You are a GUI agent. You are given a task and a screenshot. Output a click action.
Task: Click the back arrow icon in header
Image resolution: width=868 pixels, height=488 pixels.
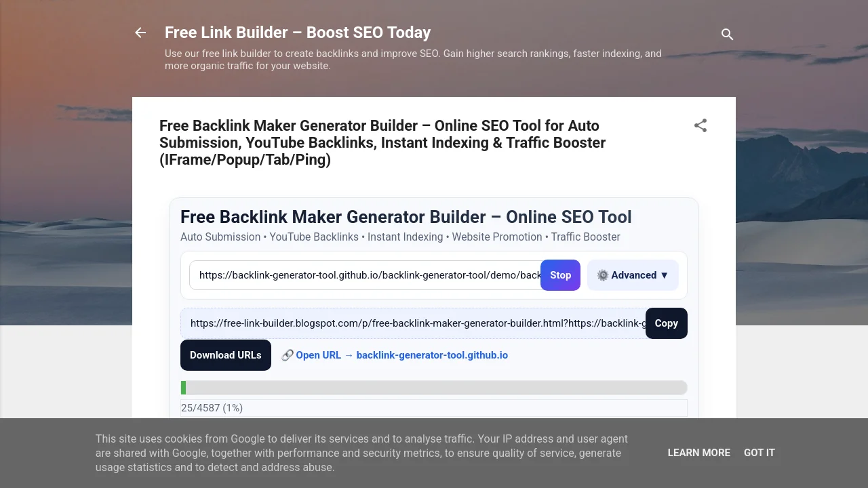pyautogui.click(x=140, y=33)
